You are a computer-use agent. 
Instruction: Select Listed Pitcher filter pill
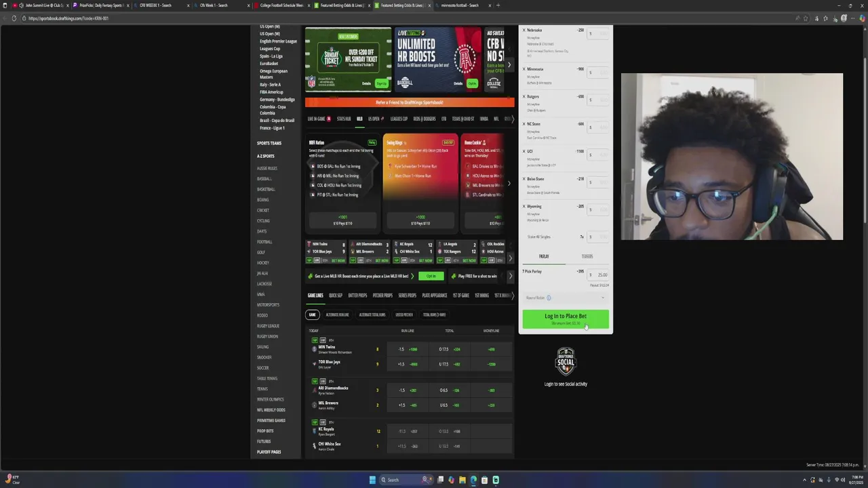pos(404,314)
